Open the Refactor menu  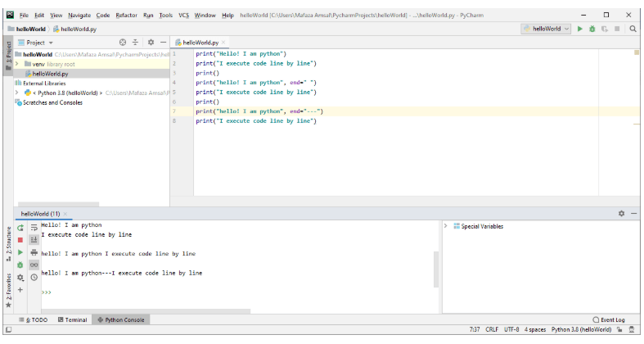[126, 16]
